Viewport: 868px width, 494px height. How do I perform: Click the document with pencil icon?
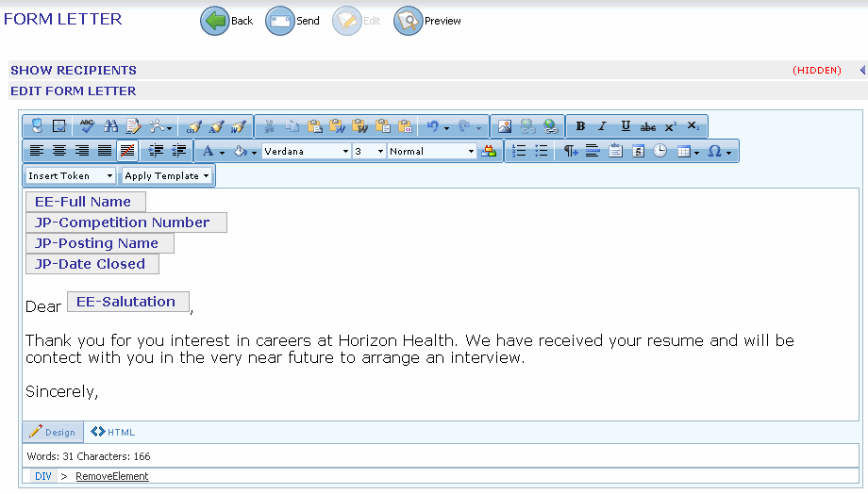pos(133,126)
